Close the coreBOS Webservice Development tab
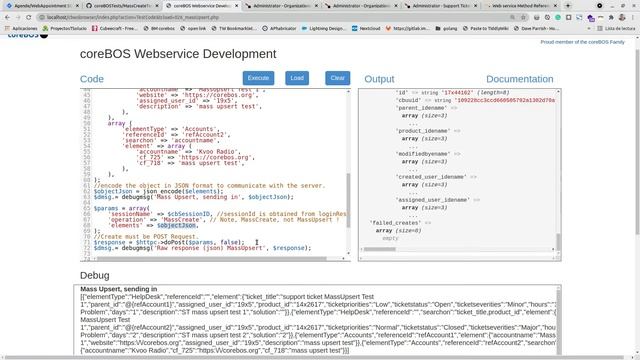Viewport: 640px width, 360px height. click(x=236, y=6)
